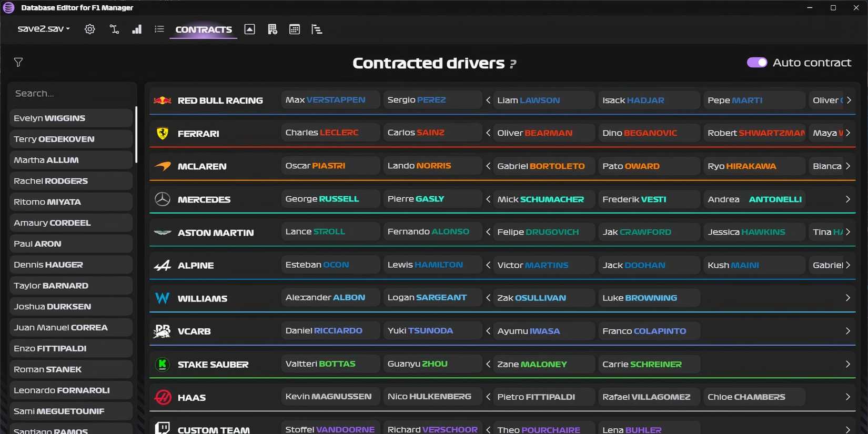Viewport: 868px width, 434px height.
Task: Click Lewis Hamilton in Alpine row
Action: (432, 265)
